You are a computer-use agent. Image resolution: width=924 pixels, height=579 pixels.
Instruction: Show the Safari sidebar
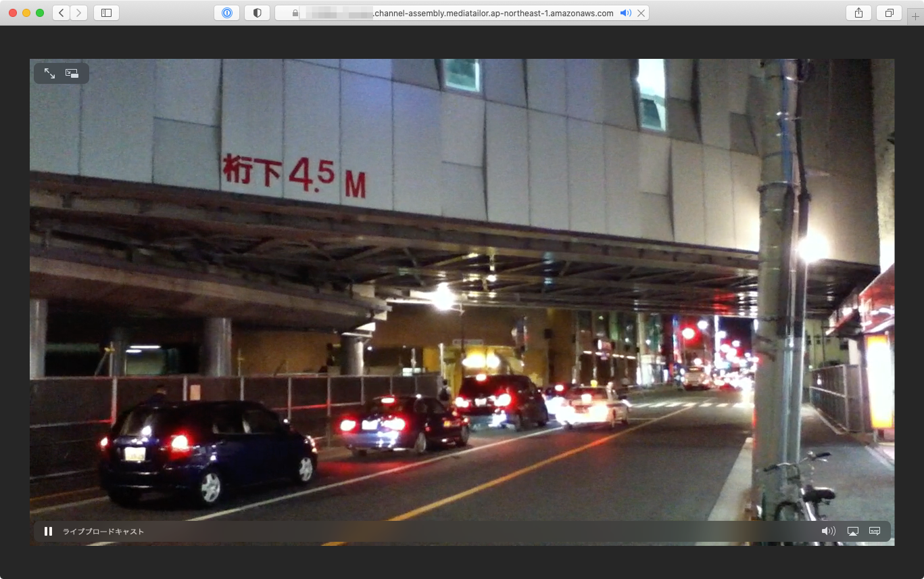tap(106, 13)
